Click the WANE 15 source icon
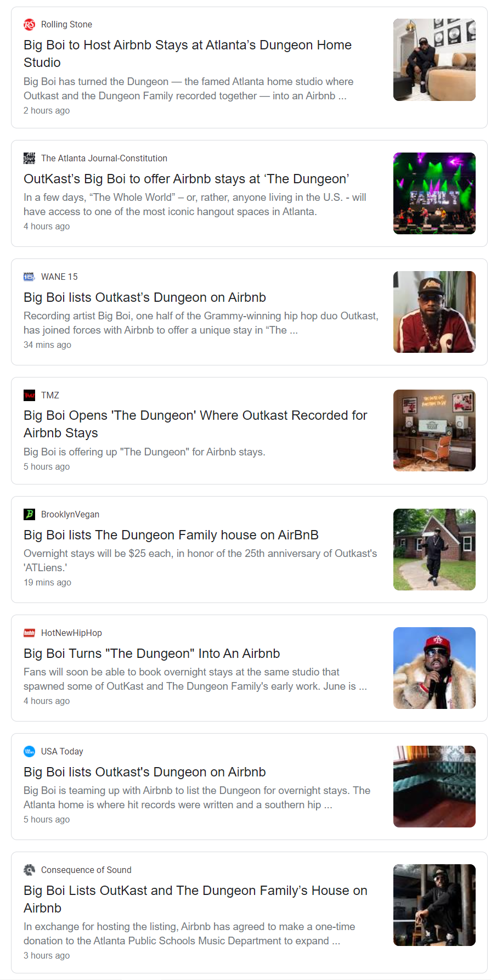Image resolution: width=491 pixels, height=980 pixels. pos(29,277)
